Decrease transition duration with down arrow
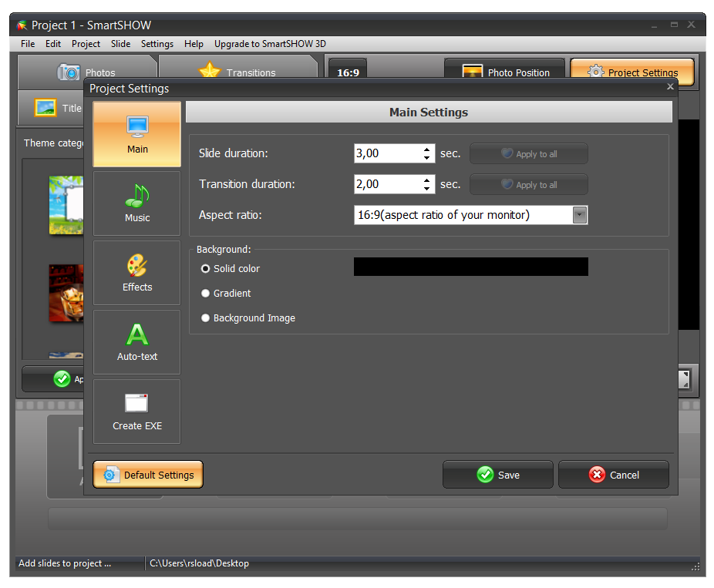Viewport: 714px width, 588px height. [426, 188]
